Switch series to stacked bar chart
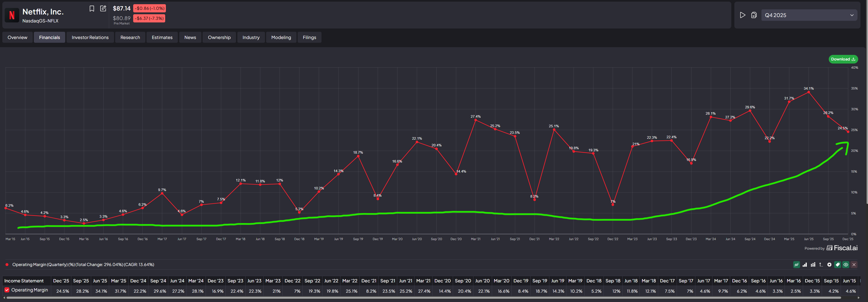This screenshot has height=302, width=868. tap(813, 265)
